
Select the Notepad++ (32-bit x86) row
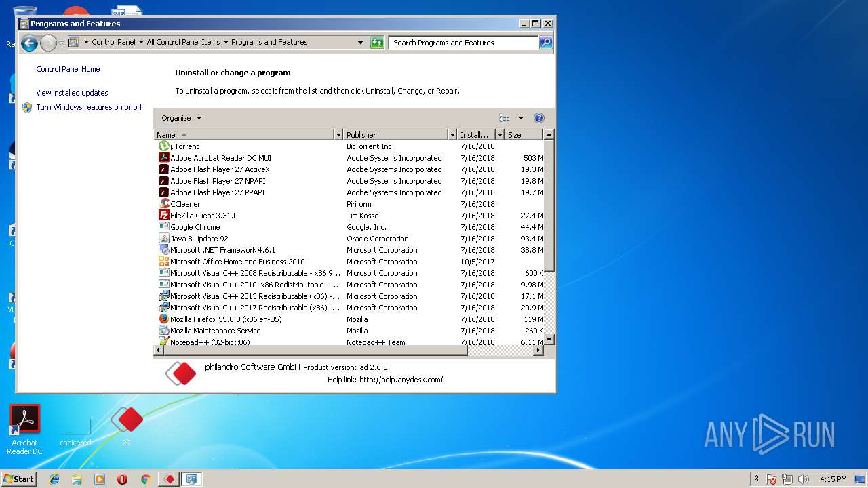[x=349, y=342]
